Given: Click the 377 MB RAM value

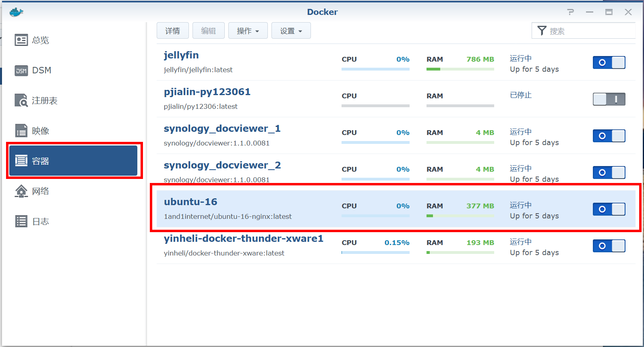Looking at the screenshot, I should (480, 206).
